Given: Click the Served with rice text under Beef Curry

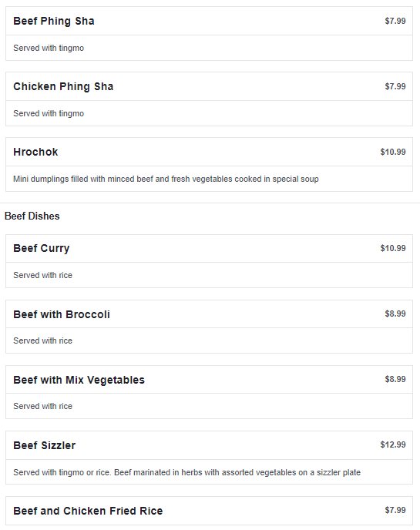Looking at the screenshot, I should [42, 275].
